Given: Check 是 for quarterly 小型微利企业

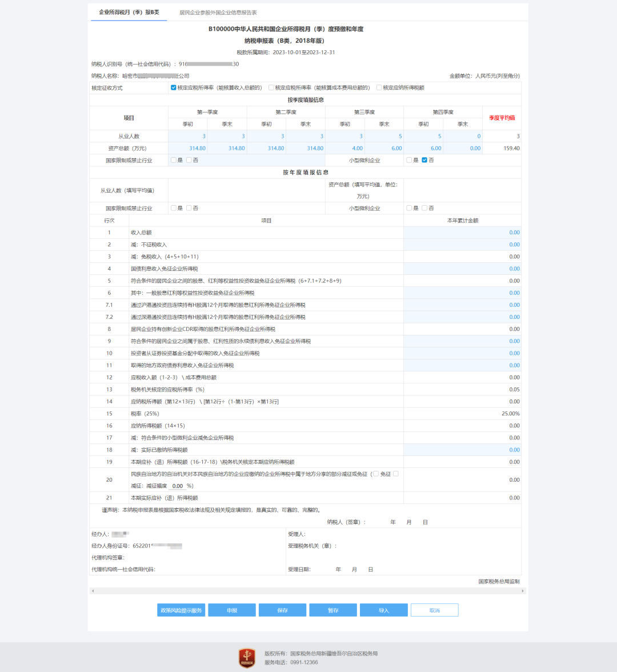Looking at the screenshot, I should pos(409,160).
